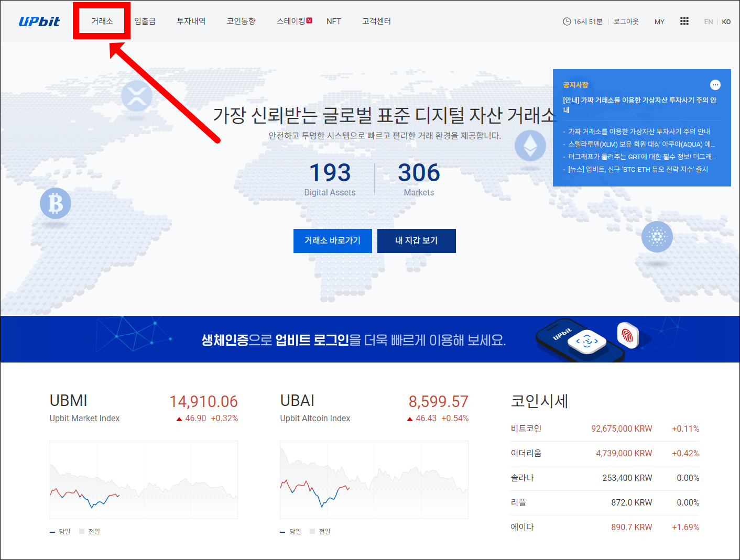Open 코인동향 menu
Screen dimensions: 740x560
pyautogui.click(x=241, y=21)
